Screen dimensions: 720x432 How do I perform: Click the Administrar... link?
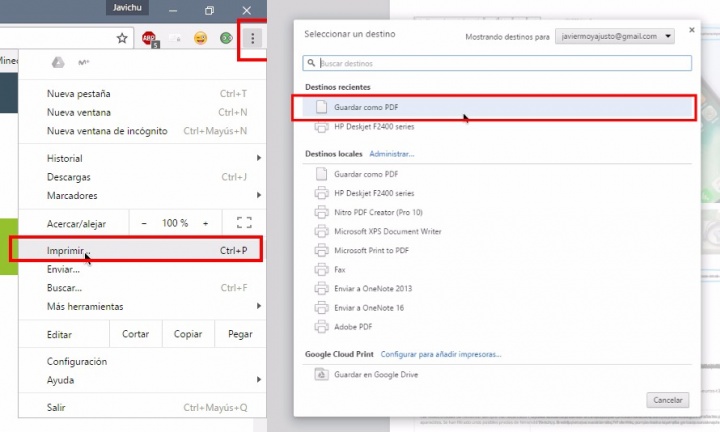point(392,154)
